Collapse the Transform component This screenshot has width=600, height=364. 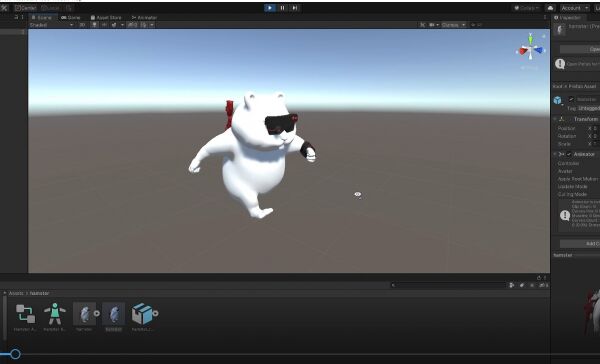(x=555, y=119)
